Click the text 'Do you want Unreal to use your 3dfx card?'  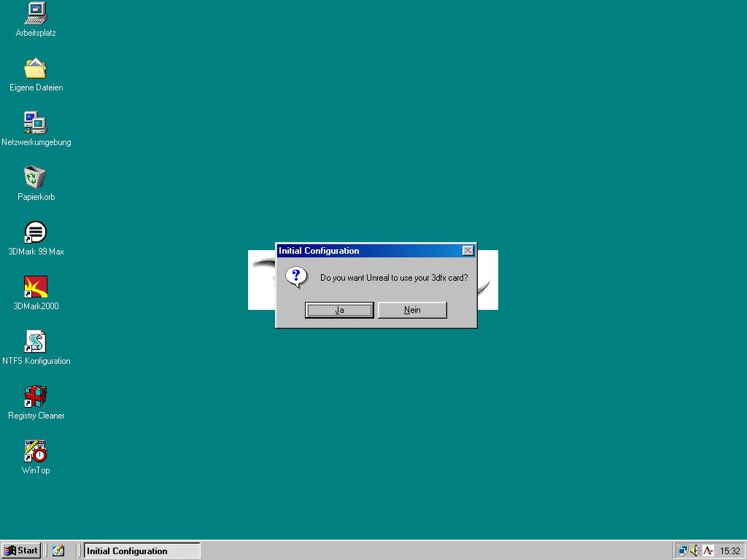(x=394, y=278)
